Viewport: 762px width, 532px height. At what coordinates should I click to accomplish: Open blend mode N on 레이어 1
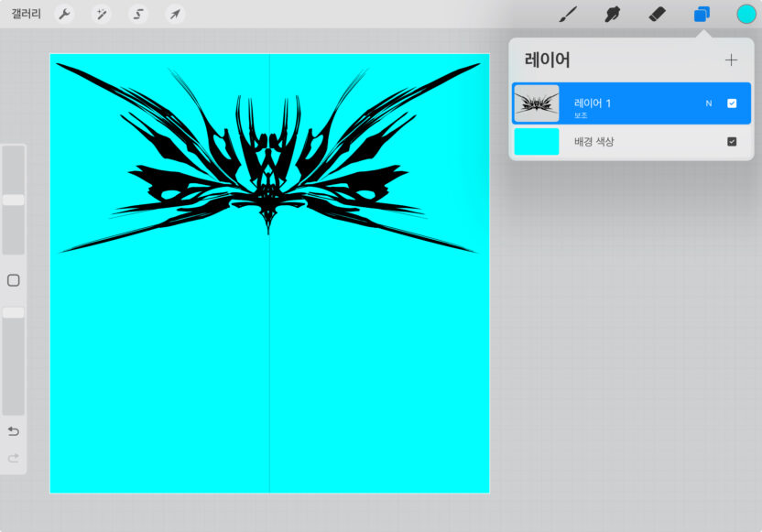[x=708, y=103]
